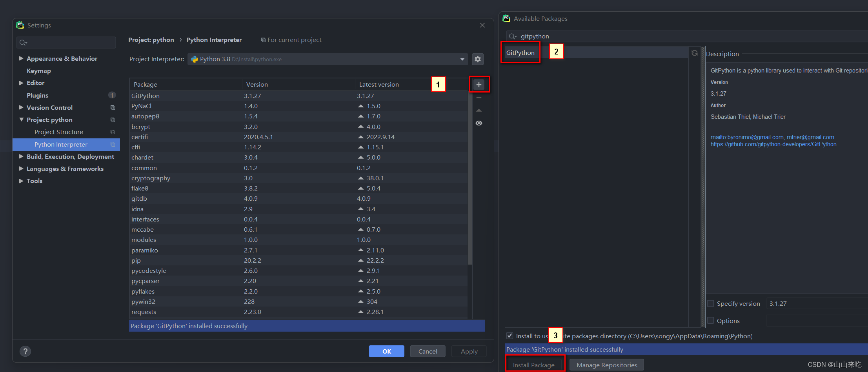Click the plus icon to add a package
This screenshot has height=372, width=868.
pos(479,85)
